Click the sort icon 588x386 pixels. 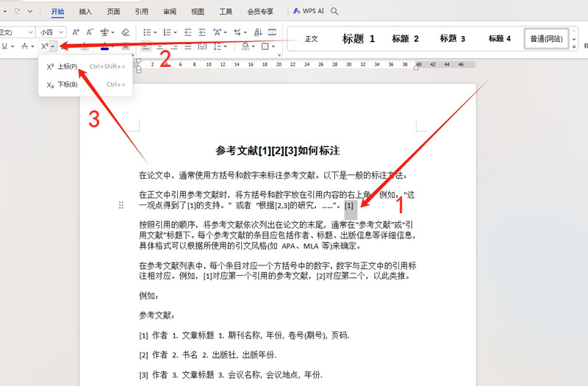pyautogui.click(x=258, y=32)
